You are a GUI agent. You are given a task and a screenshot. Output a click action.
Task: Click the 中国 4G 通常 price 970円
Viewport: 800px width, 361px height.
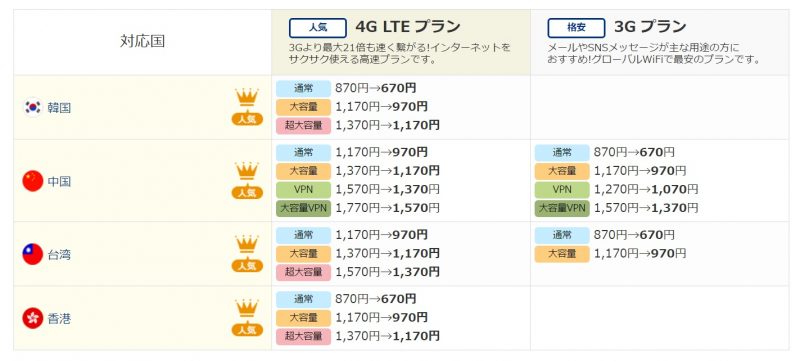pos(411,152)
